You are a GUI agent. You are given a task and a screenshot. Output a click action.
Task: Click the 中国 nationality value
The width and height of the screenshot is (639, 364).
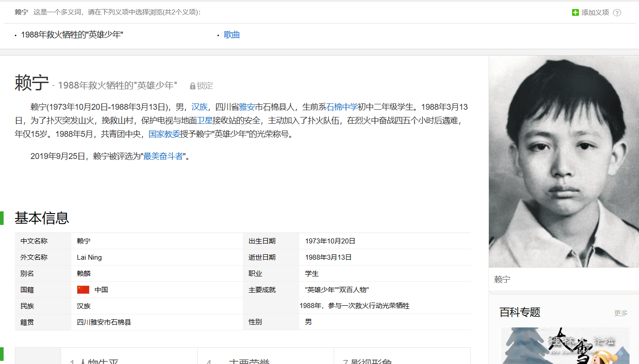(101, 290)
